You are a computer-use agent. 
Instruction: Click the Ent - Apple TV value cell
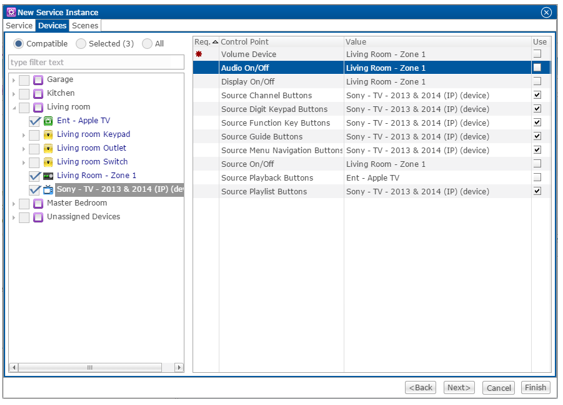[x=438, y=178]
